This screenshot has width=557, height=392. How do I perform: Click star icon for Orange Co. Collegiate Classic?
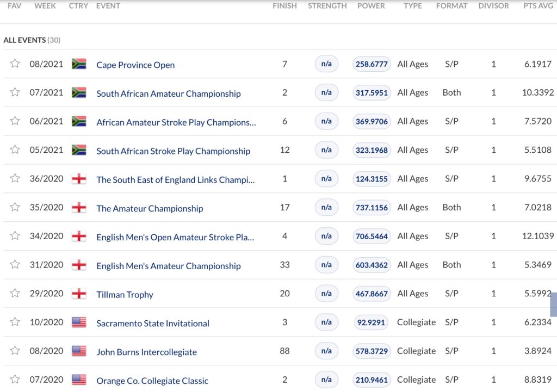pyautogui.click(x=15, y=379)
